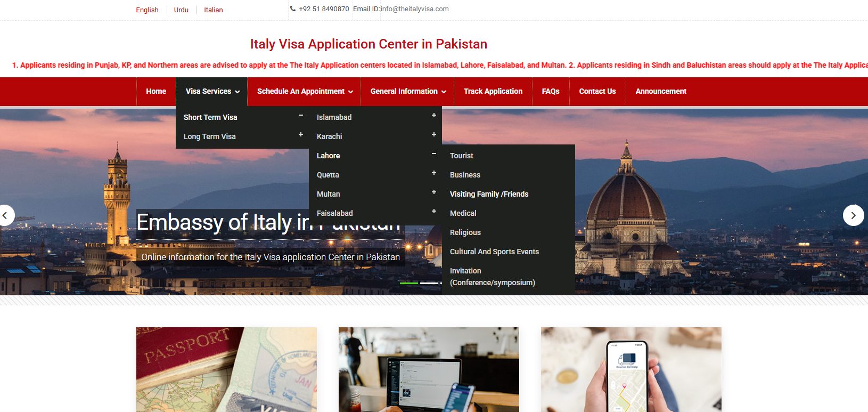Image resolution: width=868 pixels, height=412 pixels.
Task: Go to previous slide with left arrow
Action: tap(5, 215)
